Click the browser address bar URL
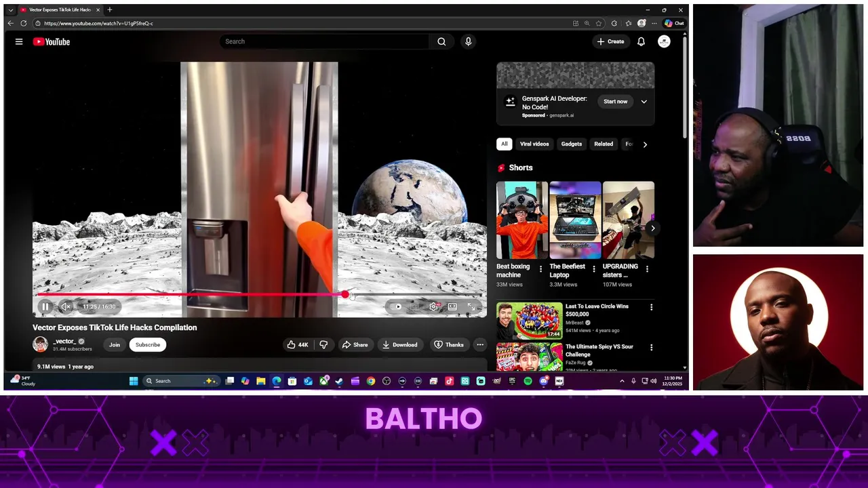 pos(98,23)
